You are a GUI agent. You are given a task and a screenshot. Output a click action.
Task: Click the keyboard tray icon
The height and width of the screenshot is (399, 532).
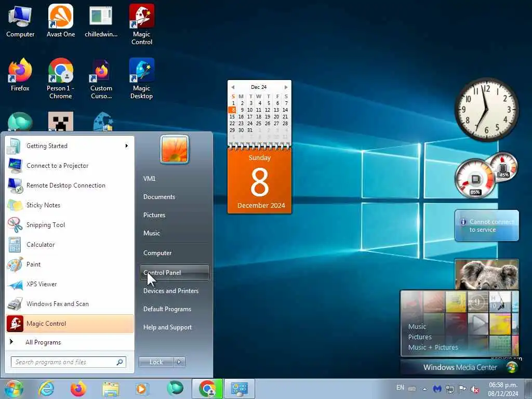tap(412, 389)
